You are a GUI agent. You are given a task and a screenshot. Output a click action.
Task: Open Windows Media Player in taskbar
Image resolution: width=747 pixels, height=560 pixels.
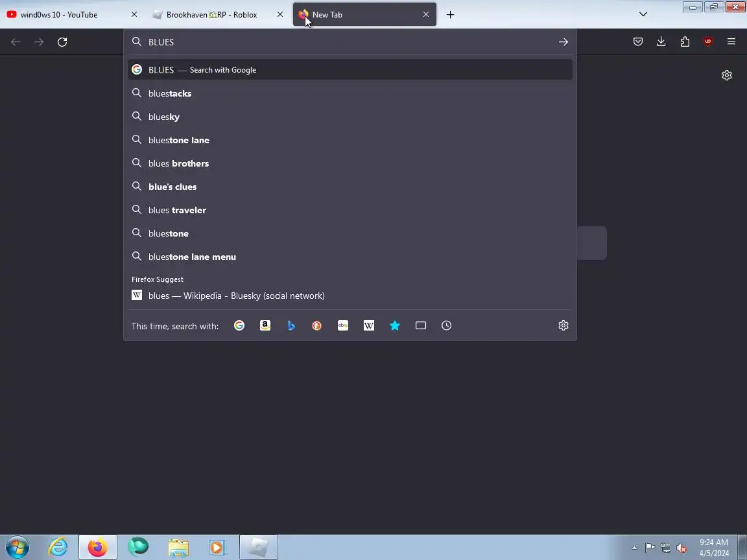coord(218,547)
